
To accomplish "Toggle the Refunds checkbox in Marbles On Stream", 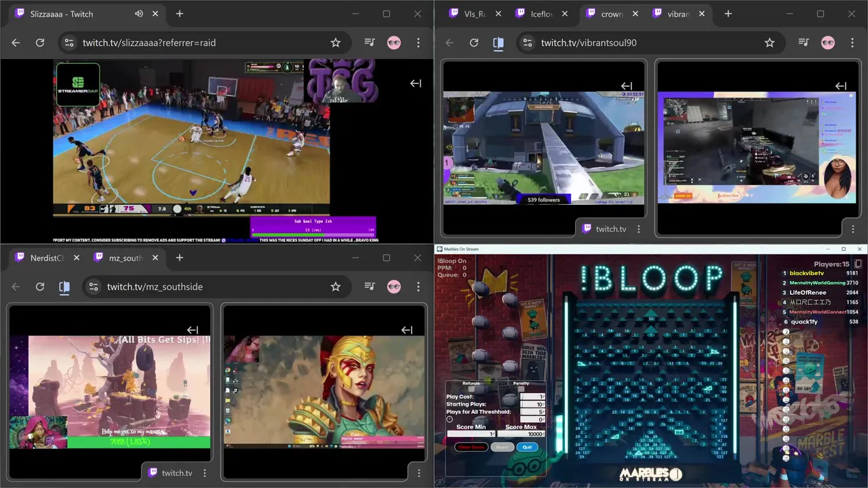I will click(471, 389).
